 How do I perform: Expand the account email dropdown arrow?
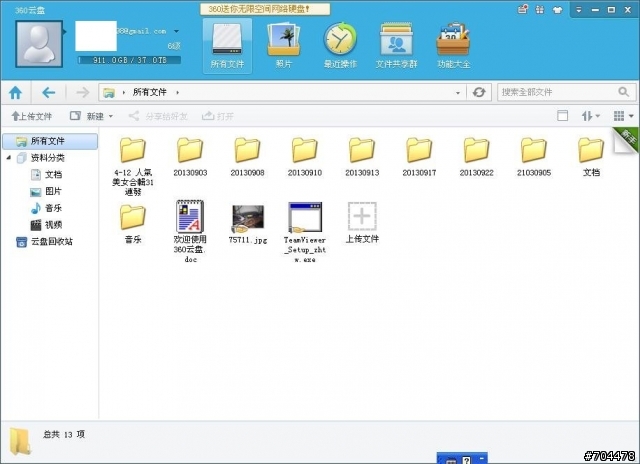point(176,31)
